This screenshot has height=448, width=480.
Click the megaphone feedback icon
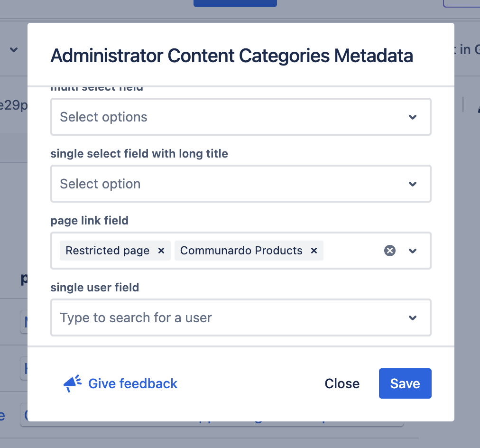(x=72, y=383)
